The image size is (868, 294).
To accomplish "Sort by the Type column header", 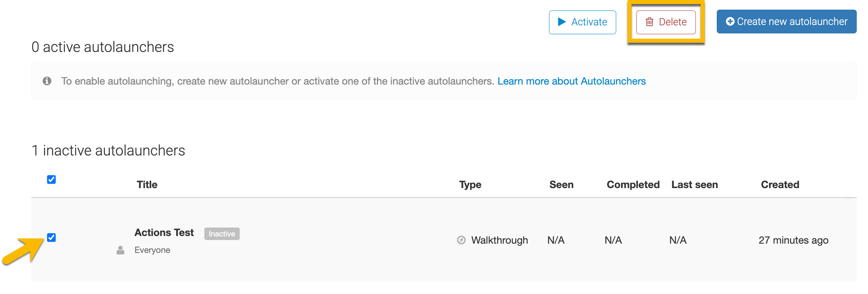I will coord(470,184).
